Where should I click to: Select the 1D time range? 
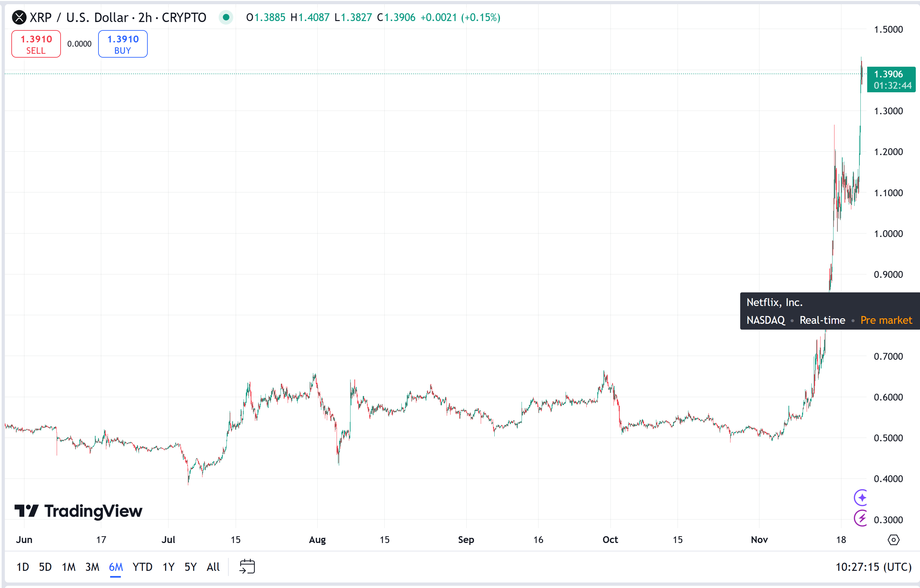[x=23, y=567]
